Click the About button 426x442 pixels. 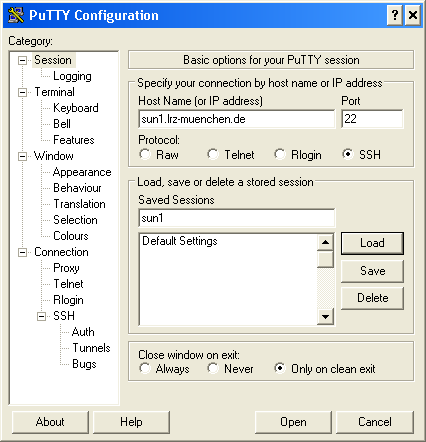point(50,422)
